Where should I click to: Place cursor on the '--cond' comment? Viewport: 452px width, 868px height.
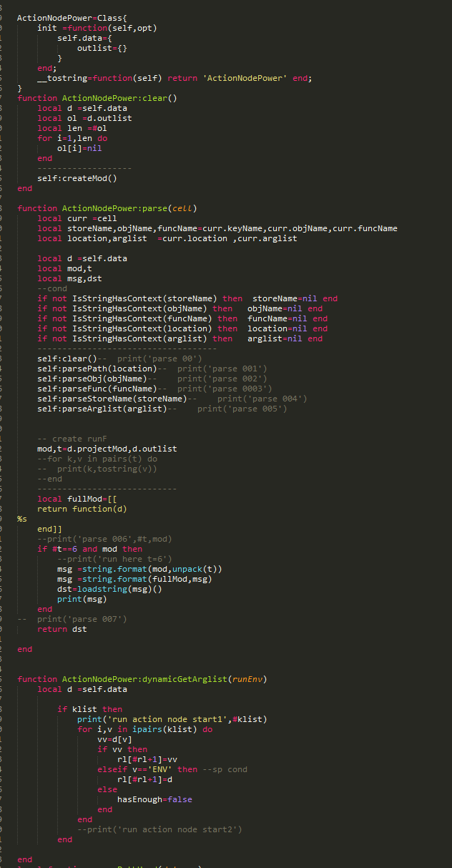coord(51,288)
